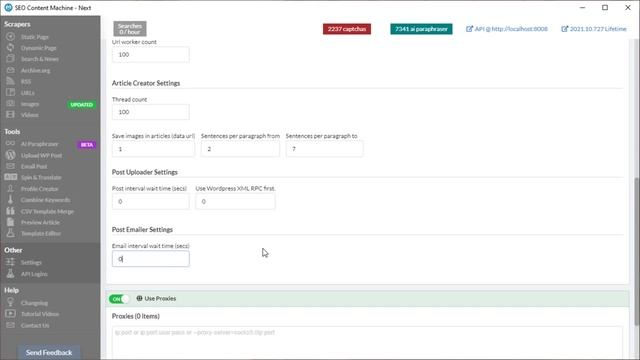Screen dimensions: 640x360
Task: Click Email interval wait time field
Action: pyautogui.click(x=151, y=259)
